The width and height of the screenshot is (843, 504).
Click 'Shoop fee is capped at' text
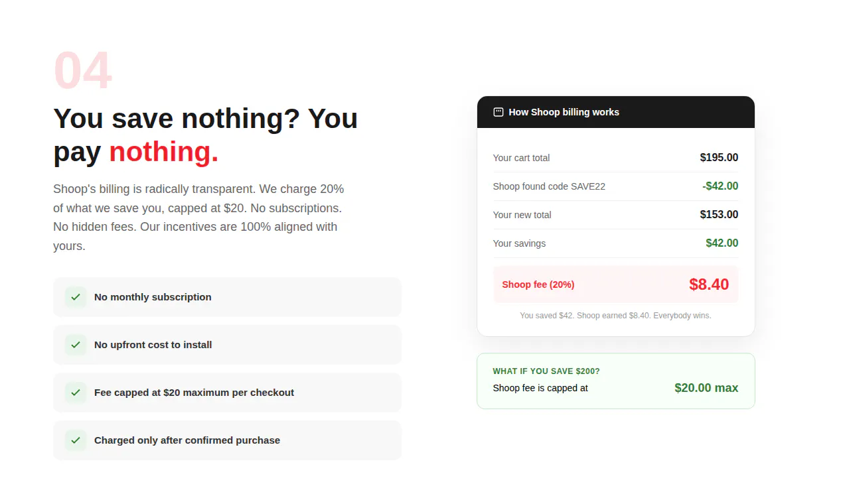coord(540,388)
